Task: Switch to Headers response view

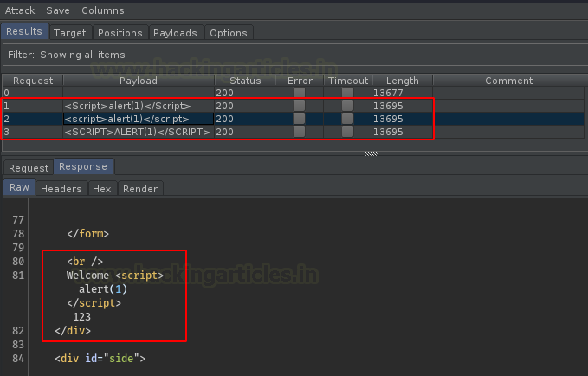Action: 61,189
